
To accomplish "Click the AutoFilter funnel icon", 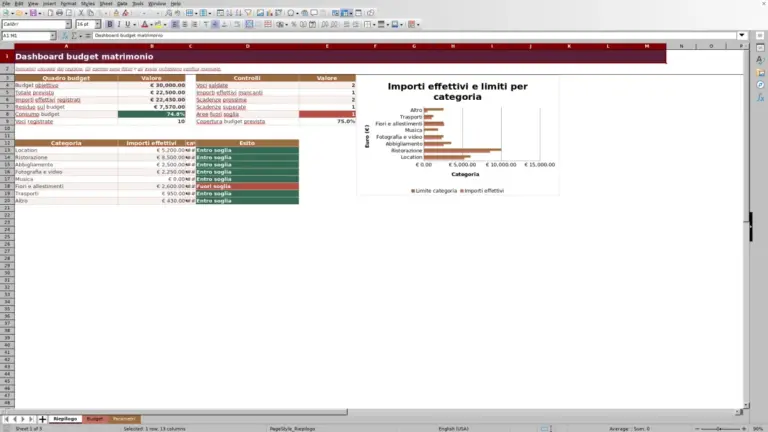I will point(248,13).
